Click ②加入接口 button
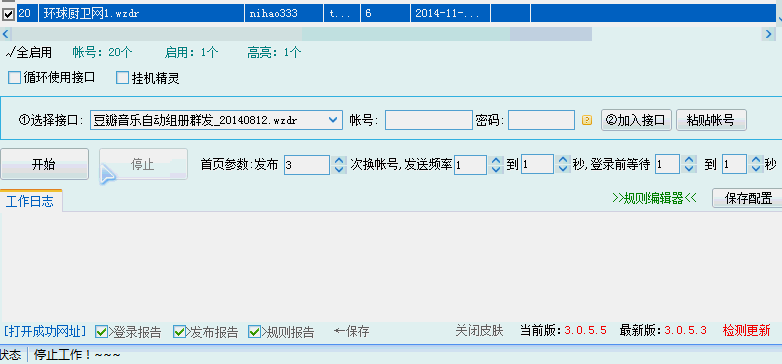The image size is (782, 364). (x=636, y=120)
